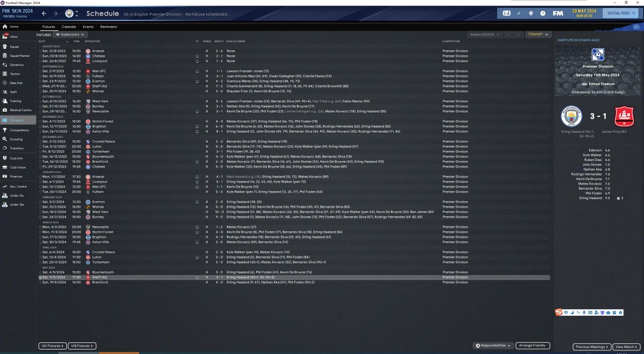Sort fixtures by the Date column header
This screenshot has width=644, height=354.
pos(42,41)
